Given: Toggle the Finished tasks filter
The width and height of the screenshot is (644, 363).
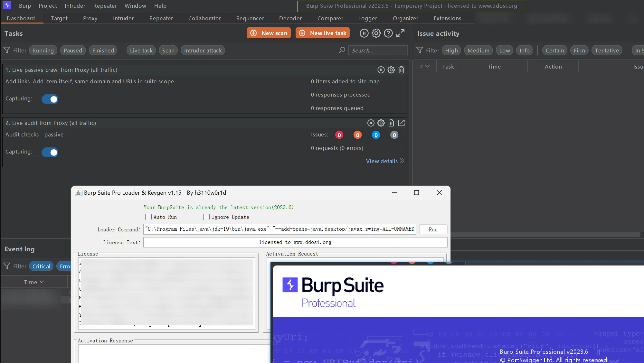Looking at the screenshot, I should pos(103,50).
